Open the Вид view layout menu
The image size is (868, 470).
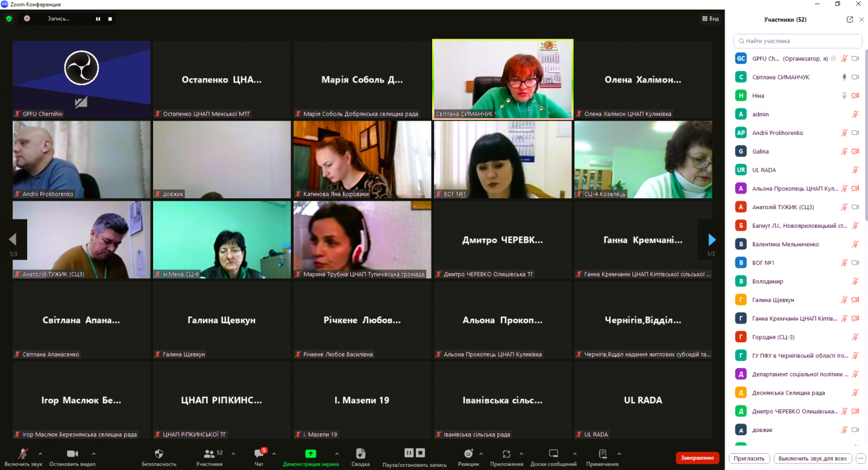tap(710, 19)
